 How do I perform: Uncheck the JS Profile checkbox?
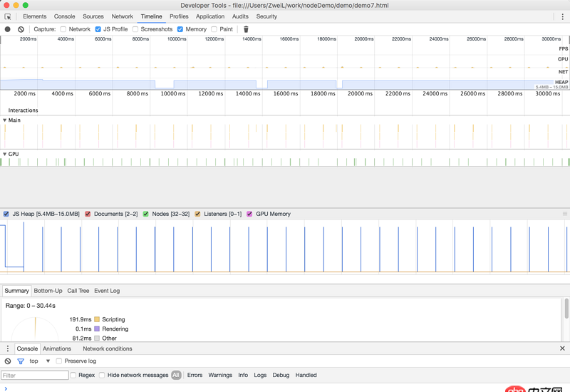(98, 29)
